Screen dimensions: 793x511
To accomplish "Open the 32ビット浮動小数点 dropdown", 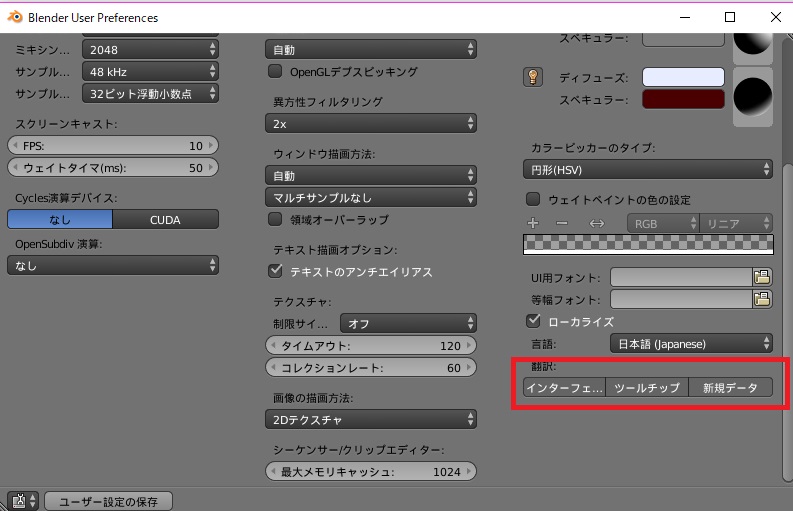I will [x=150, y=94].
